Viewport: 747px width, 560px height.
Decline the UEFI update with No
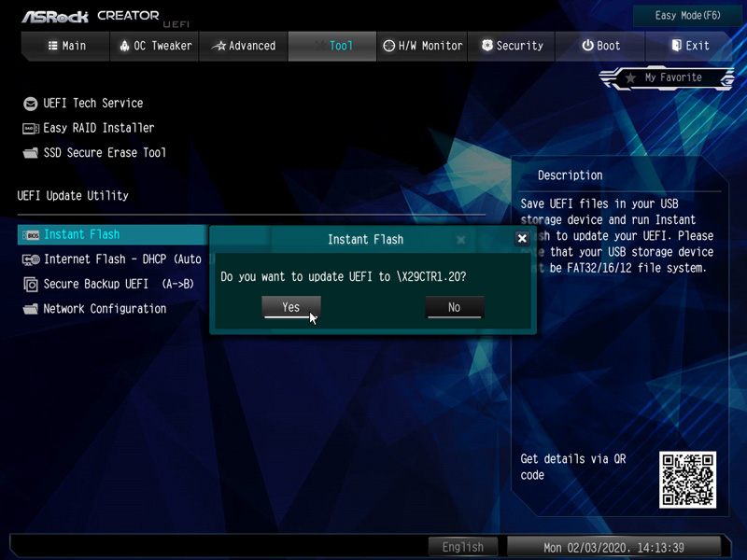[455, 307]
